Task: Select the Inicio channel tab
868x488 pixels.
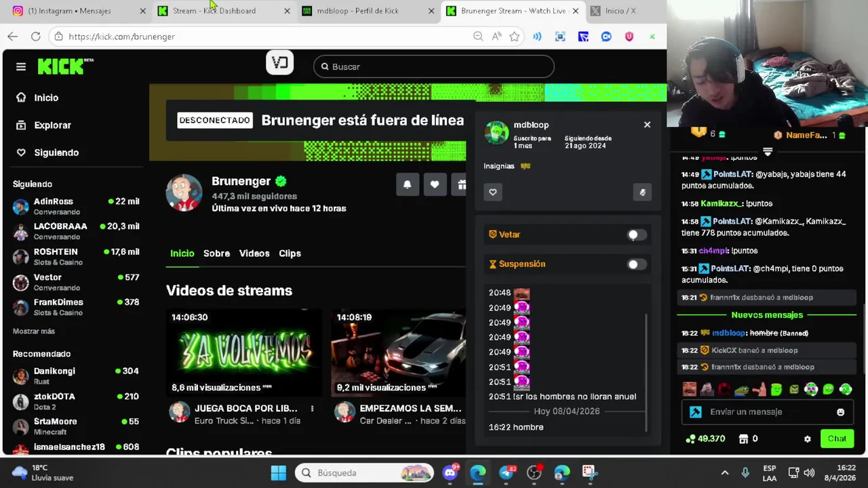Action: click(182, 253)
